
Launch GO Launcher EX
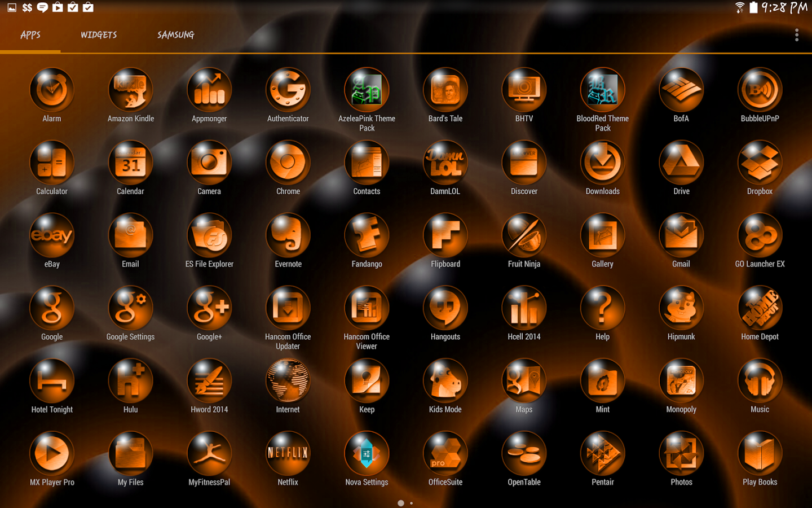pos(760,235)
